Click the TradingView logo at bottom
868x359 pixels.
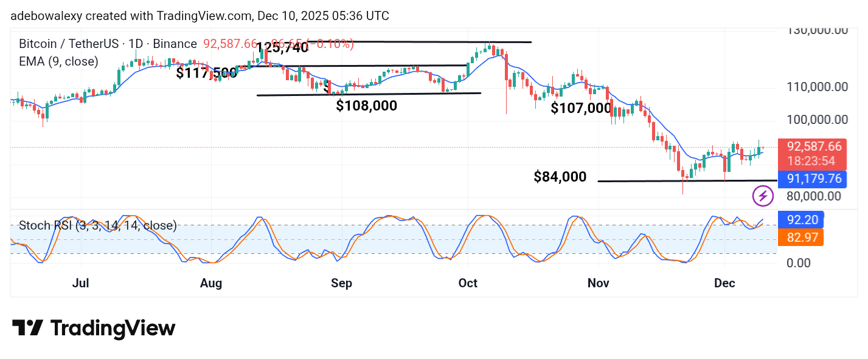94,329
